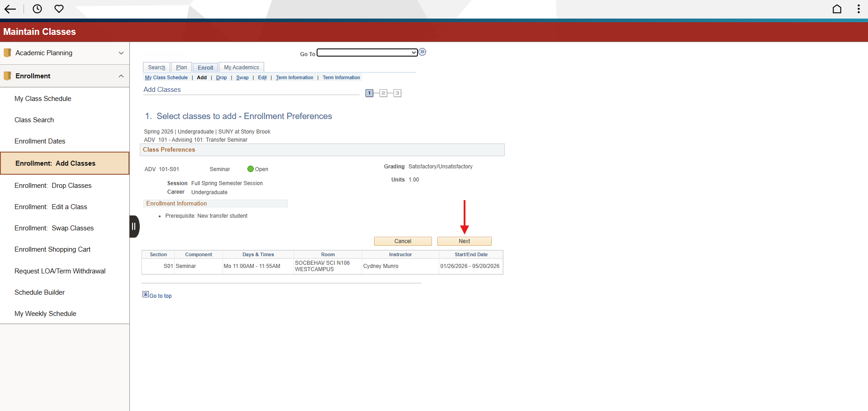Open Enrollment Dates in sidebar

tap(65, 141)
